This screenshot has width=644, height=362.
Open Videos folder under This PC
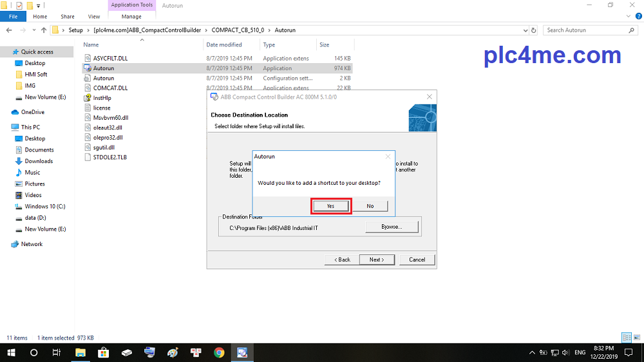(x=33, y=195)
